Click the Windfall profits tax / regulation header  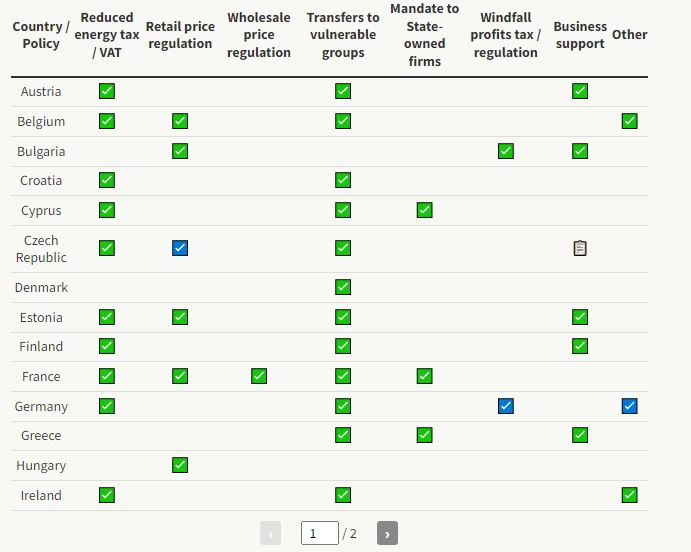coord(506,35)
